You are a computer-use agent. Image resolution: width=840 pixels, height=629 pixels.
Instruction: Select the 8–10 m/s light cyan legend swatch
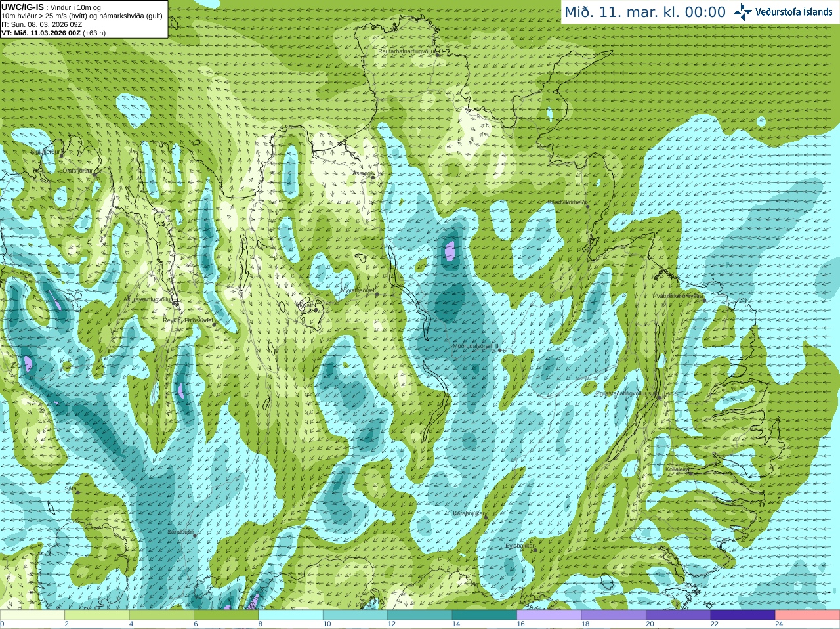tap(291, 615)
